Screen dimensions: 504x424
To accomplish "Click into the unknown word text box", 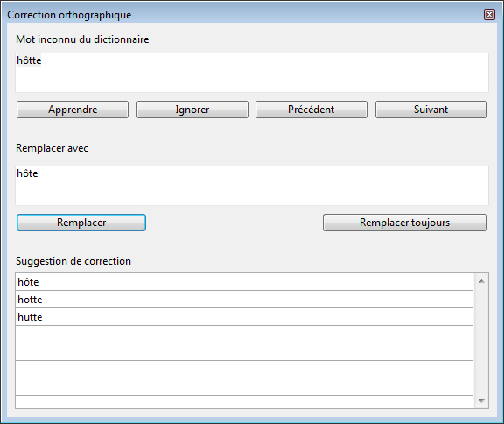I will [252, 73].
